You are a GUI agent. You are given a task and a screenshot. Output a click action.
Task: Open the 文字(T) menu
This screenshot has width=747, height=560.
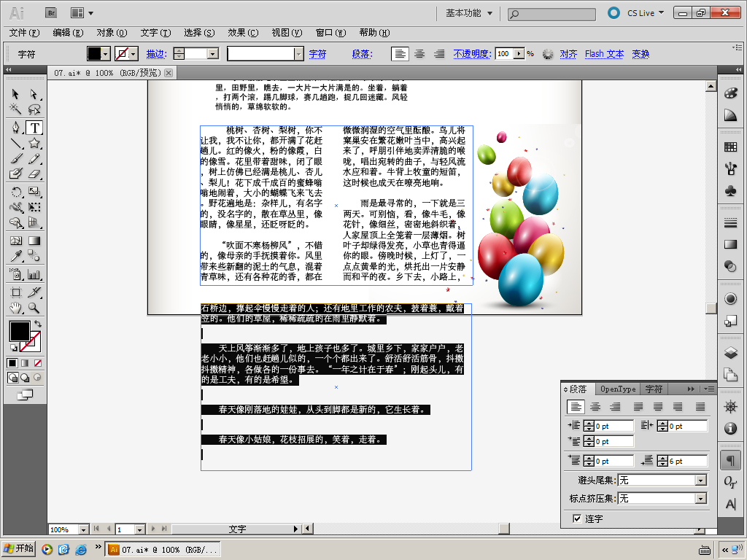point(156,33)
